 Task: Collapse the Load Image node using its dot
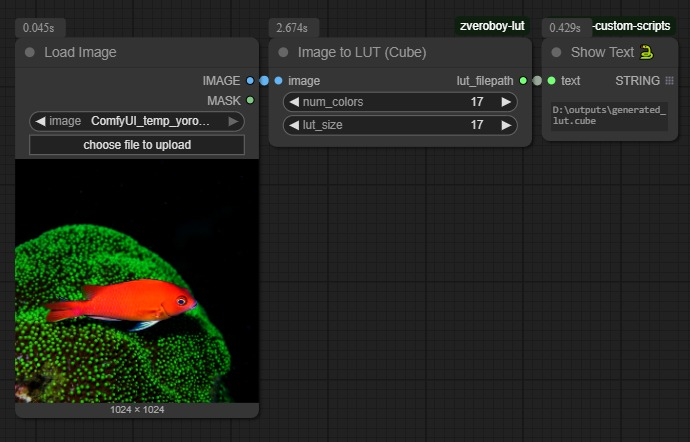tap(29, 52)
